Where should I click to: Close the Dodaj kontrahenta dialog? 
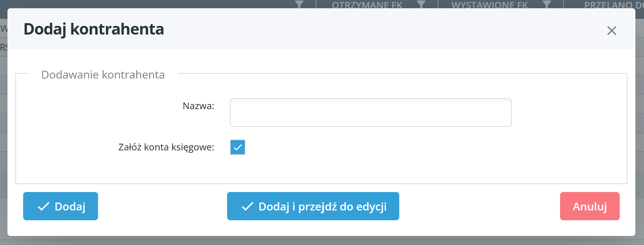[611, 31]
